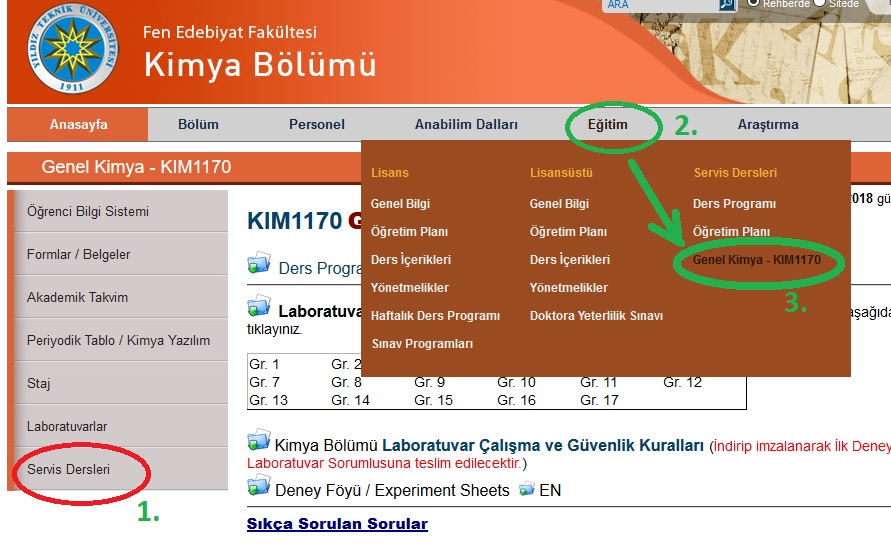Viewport: 891px width, 545px height.
Task: Select the Rehberde radio button
Action: 754,3
